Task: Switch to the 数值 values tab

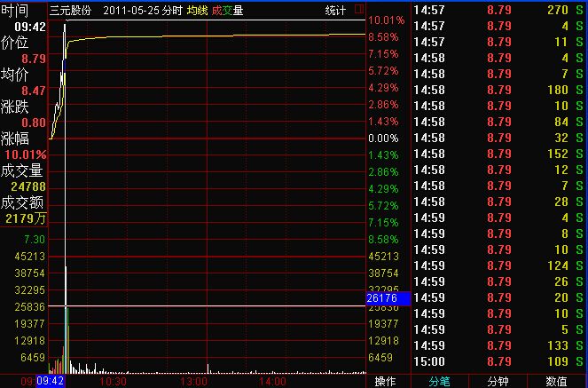Action: pos(556,381)
